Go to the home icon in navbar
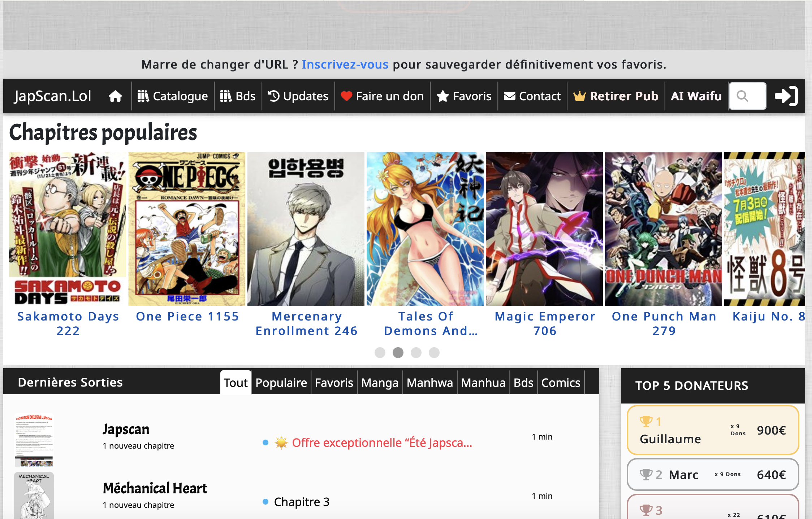This screenshot has height=519, width=812. click(115, 96)
